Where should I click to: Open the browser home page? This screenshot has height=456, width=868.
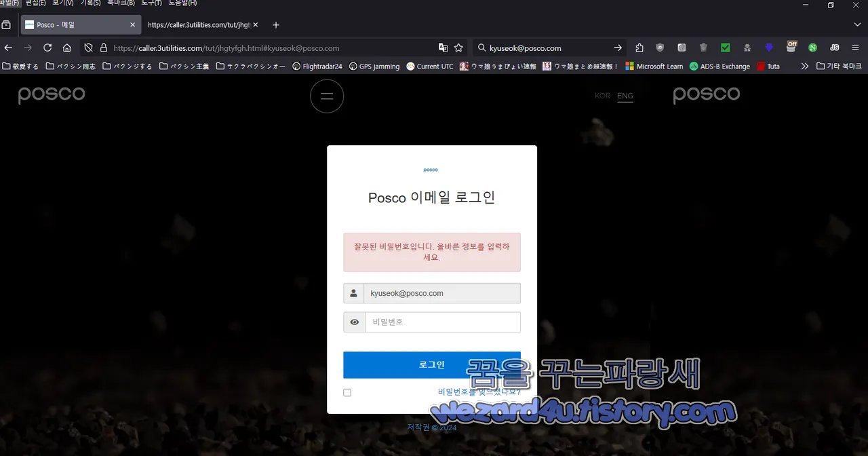click(x=66, y=47)
